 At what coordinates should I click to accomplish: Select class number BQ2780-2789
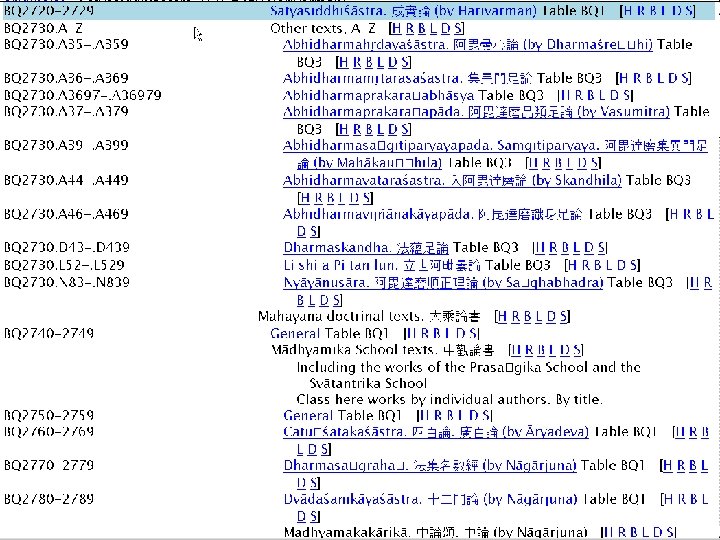coord(49,499)
